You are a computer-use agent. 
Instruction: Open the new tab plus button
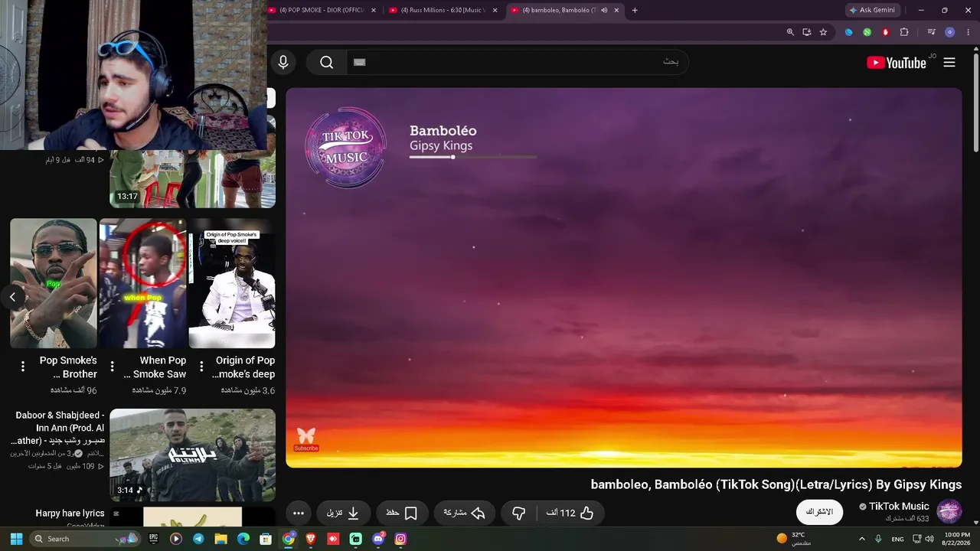coord(635,10)
